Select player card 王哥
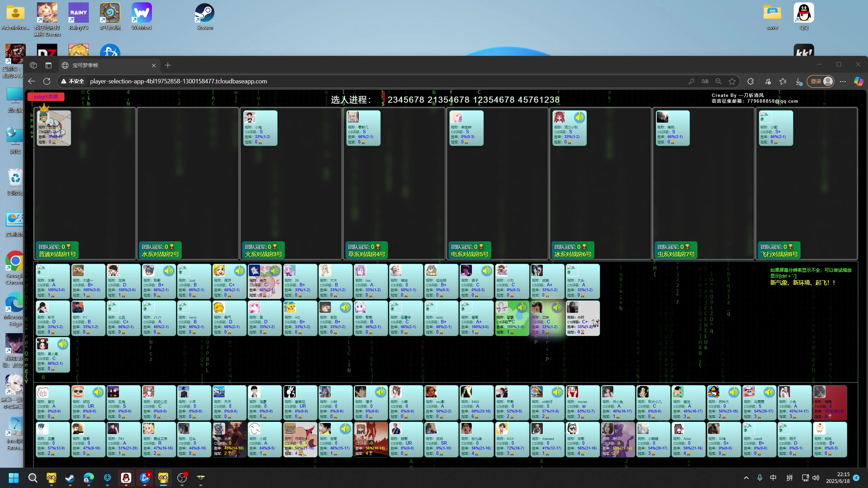Image resolution: width=868 pixels, height=488 pixels. (53, 281)
